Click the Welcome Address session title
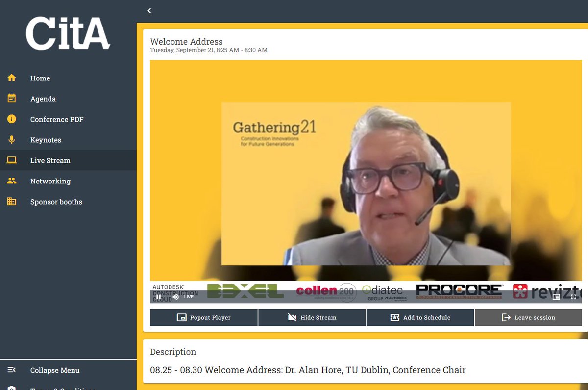This screenshot has height=390, width=588. pos(186,42)
